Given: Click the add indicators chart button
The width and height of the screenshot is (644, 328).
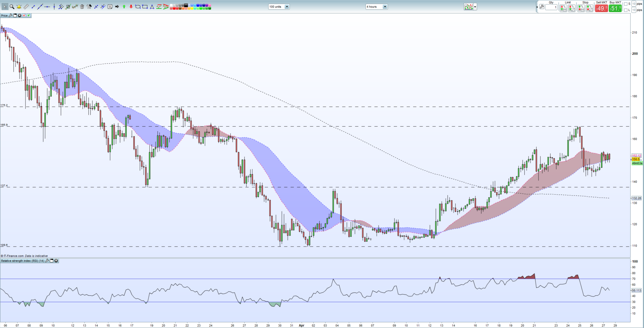Looking at the screenshot, I should (469, 7).
